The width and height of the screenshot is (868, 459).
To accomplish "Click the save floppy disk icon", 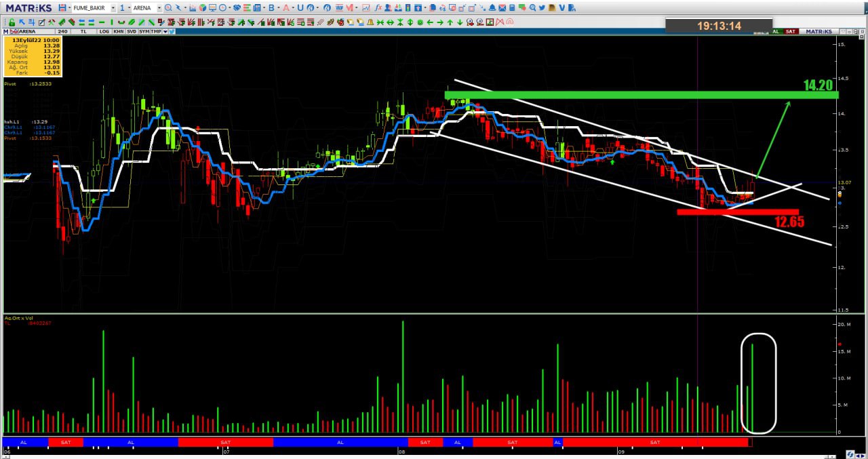I will pos(62,8).
